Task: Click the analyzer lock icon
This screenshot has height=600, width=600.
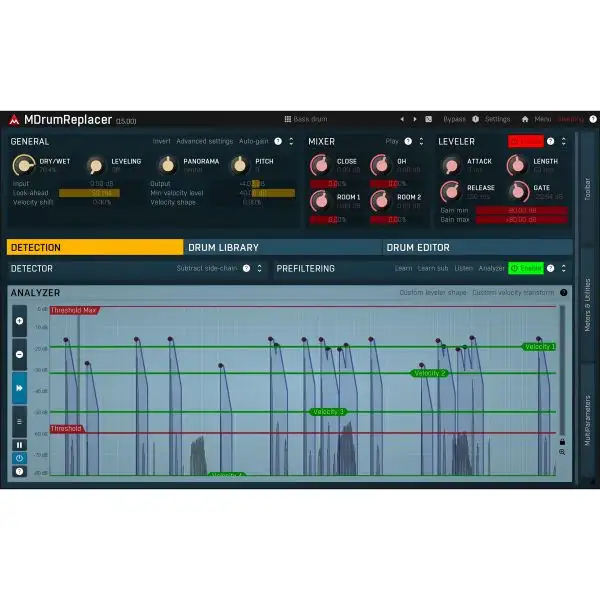Action: 562,442
